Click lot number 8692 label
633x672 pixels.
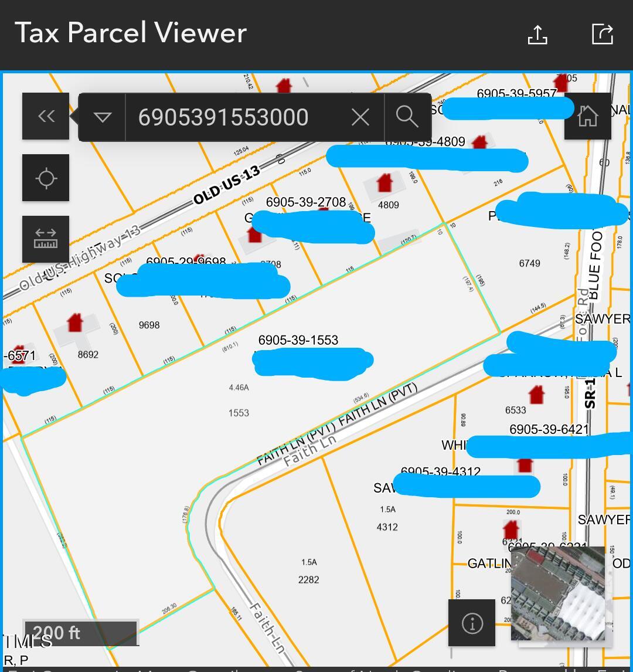tap(88, 354)
